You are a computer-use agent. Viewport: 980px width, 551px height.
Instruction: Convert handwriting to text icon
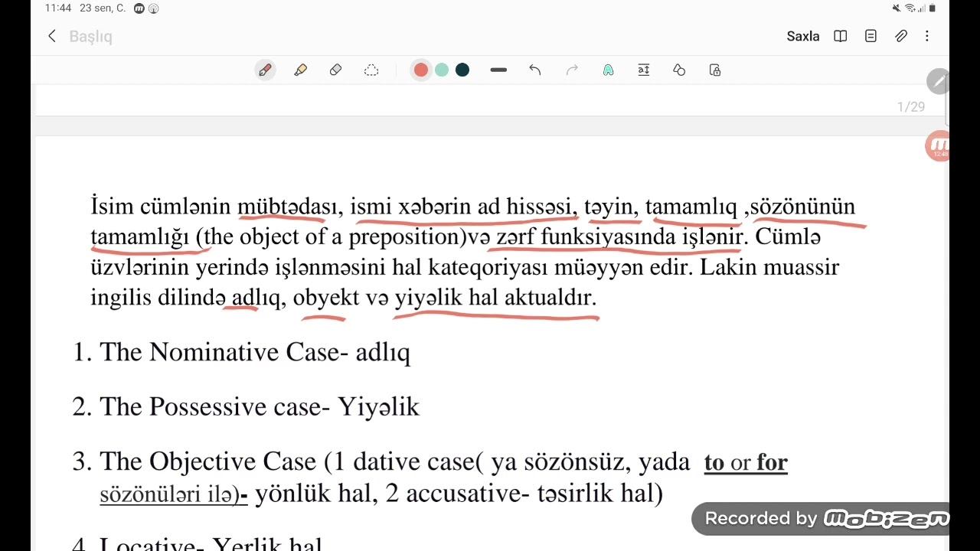pyautogui.click(x=608, y=70)
